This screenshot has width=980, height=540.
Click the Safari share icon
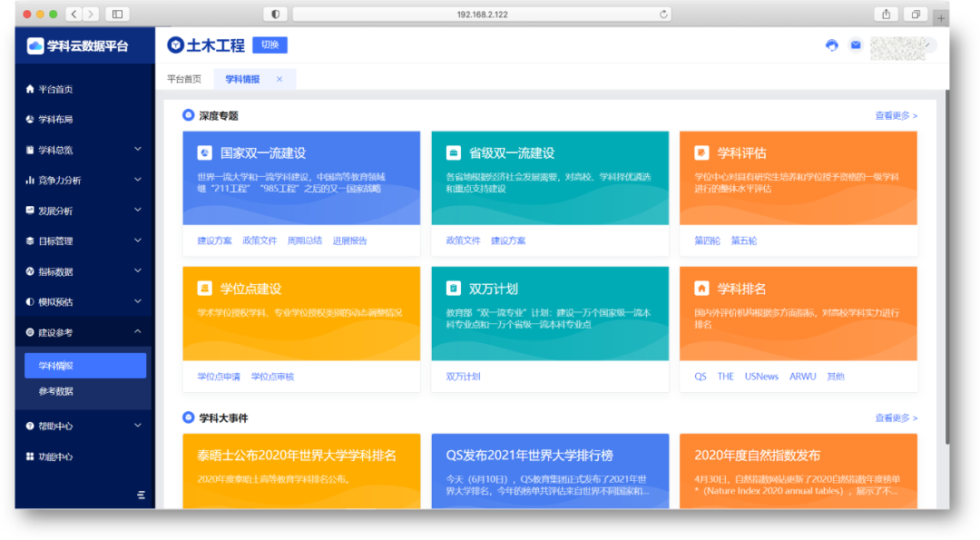(885, 14)
